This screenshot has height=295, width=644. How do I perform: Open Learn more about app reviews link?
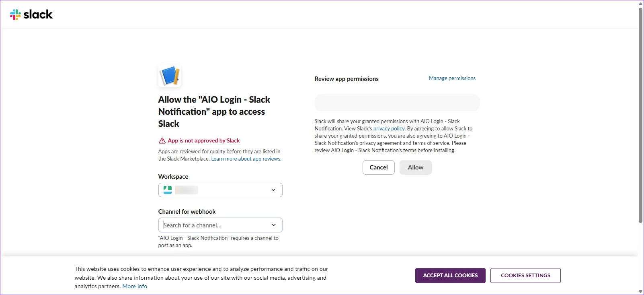pyautogui.click(x=246, y=159)
